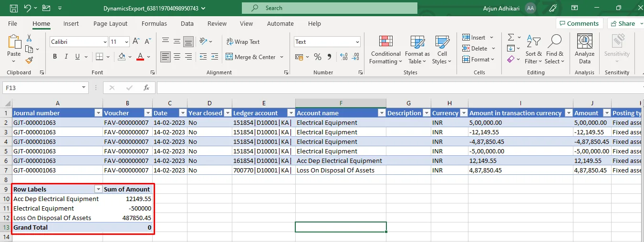Toggle Align Left
The width and height of the screenshot is (644, 242).
click(166, 57)
